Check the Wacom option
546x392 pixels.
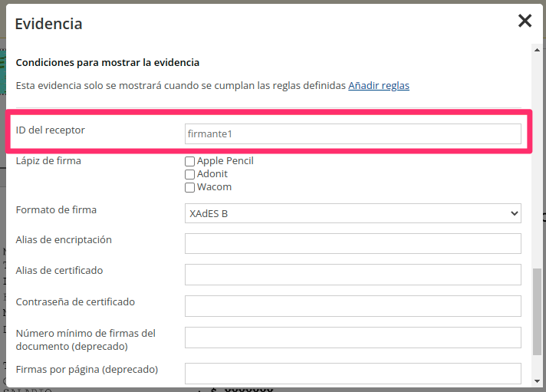[x=189, y=188]
